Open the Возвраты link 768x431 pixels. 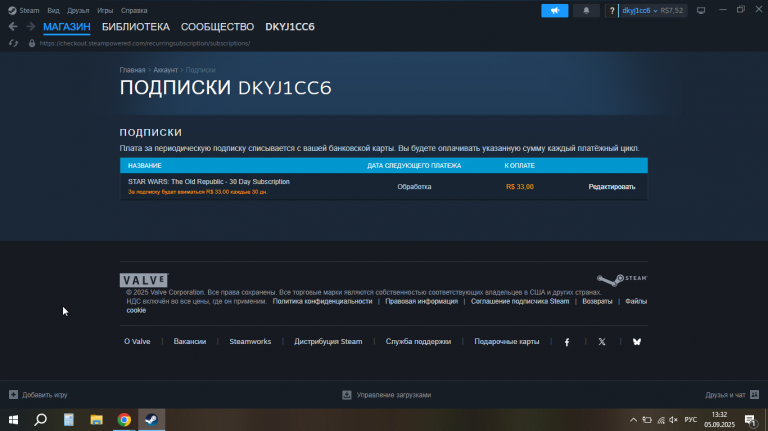point(597,301)
